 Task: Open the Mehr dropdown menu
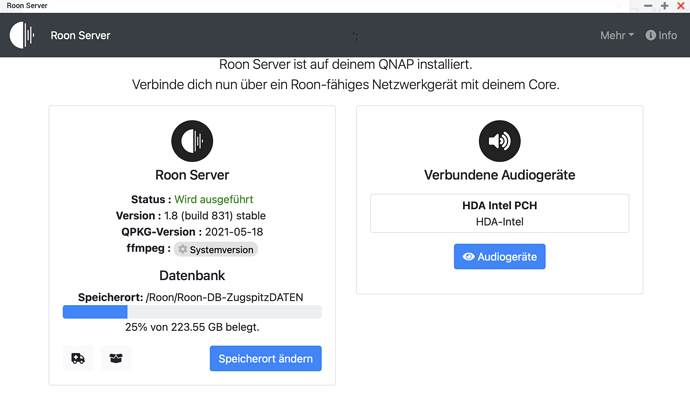(x=617, y=35)
